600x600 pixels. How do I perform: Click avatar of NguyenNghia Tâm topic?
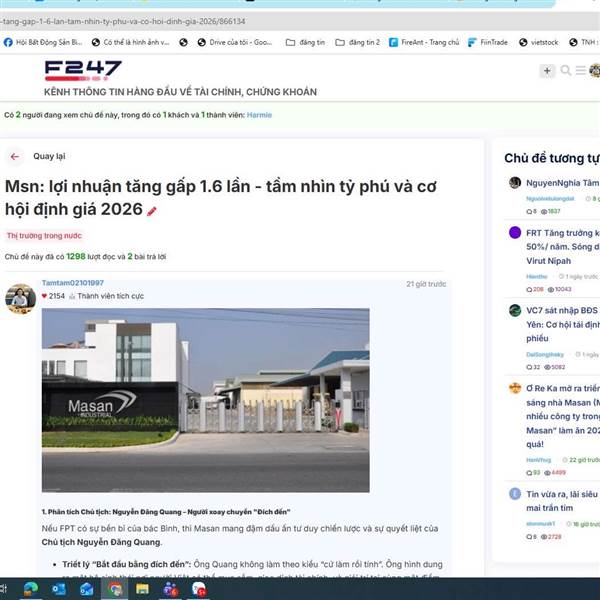click(515, 183)
